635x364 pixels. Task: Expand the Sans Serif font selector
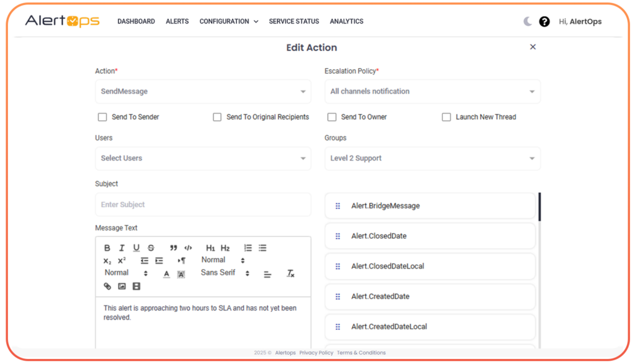point(222,273)
